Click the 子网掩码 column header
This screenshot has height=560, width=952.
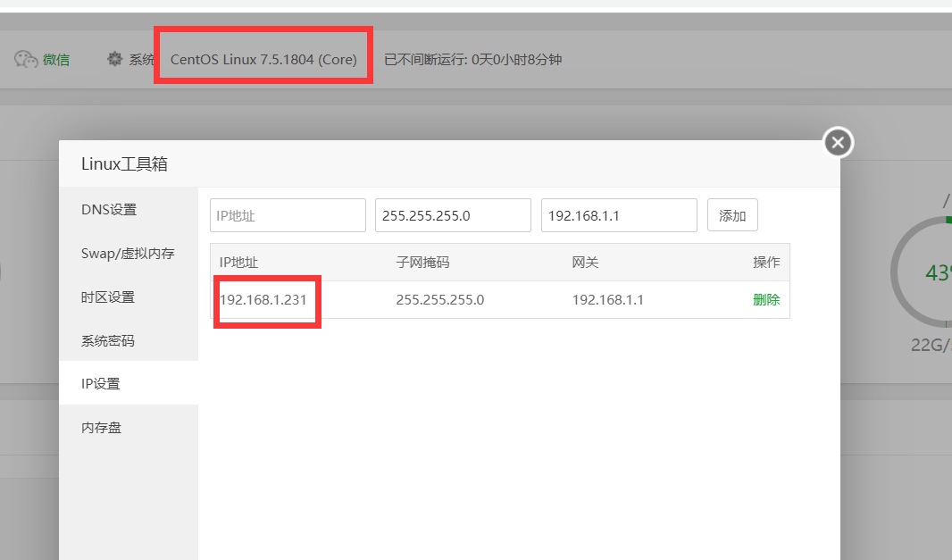click(x=422, y=263)
